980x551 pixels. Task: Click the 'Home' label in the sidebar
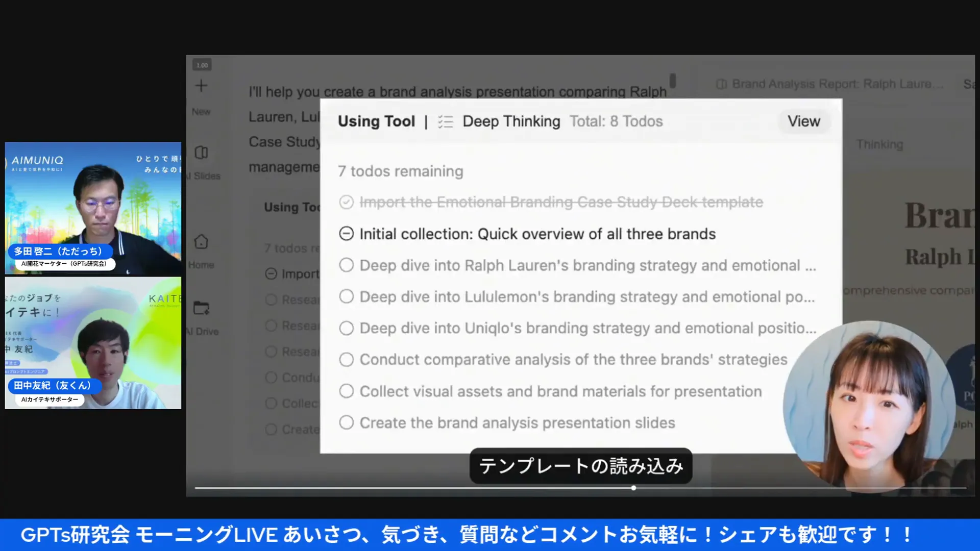pyautogui.click(x=201, y=265)
